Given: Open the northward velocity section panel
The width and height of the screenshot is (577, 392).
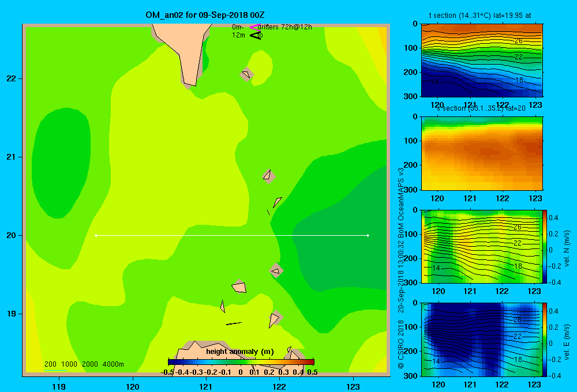Looking at the screenshot, I should point(482,246).
